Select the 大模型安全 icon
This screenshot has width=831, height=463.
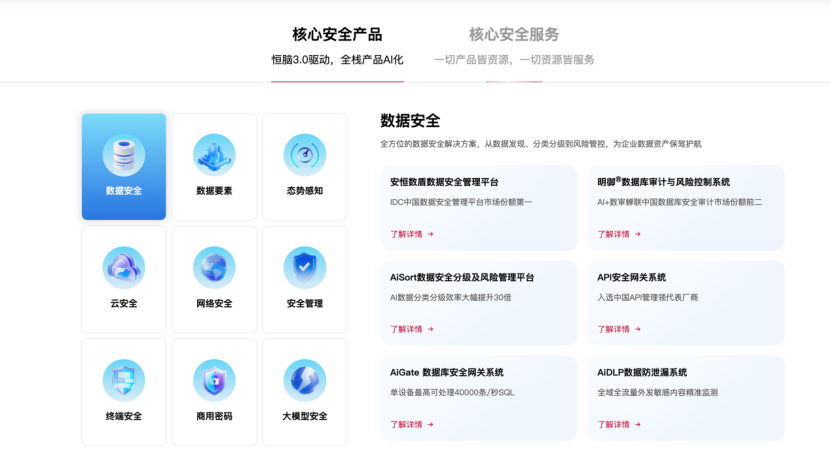click(x=304, y=381)
